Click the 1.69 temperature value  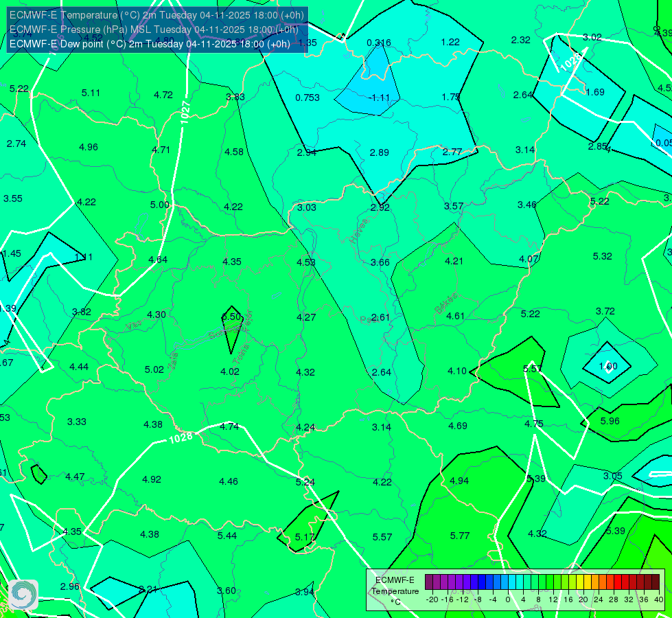click(x=595, y=92)
